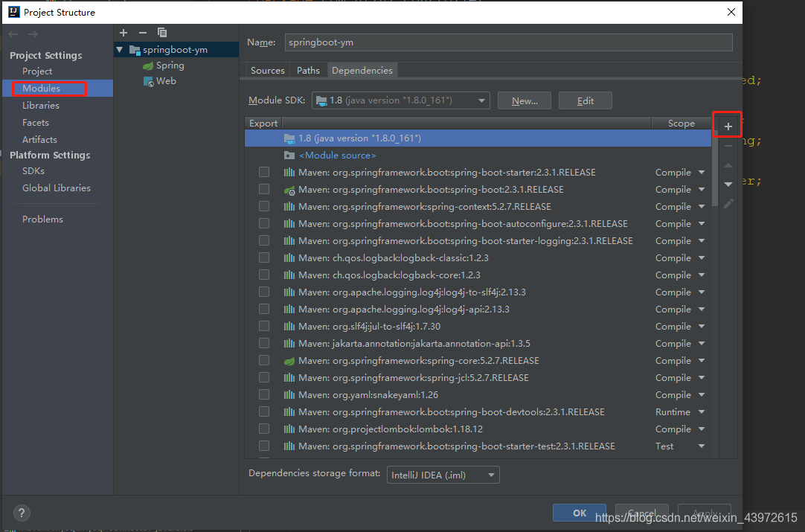Click the 1.8 JDK folder icon in list

(x=289, y=138)
